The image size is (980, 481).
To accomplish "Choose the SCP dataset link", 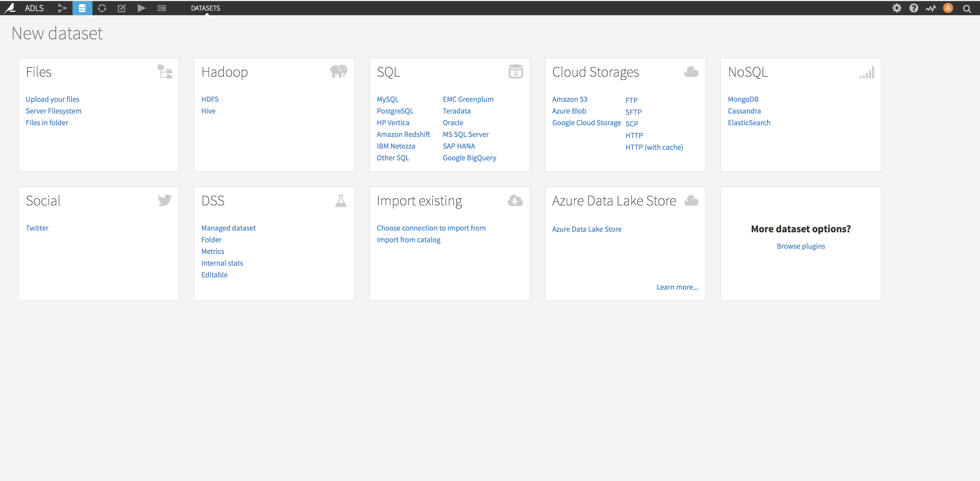I will [x=632, y=124].
